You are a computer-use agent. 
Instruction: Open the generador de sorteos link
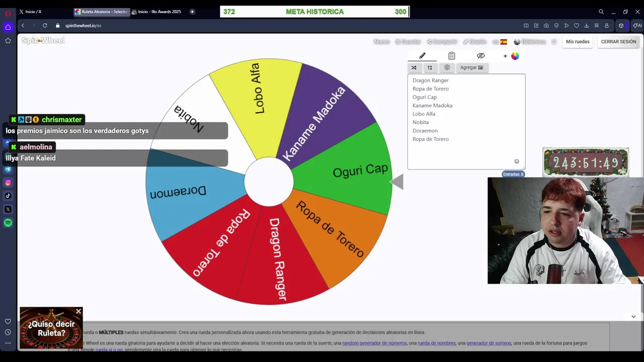pos(489,343)
